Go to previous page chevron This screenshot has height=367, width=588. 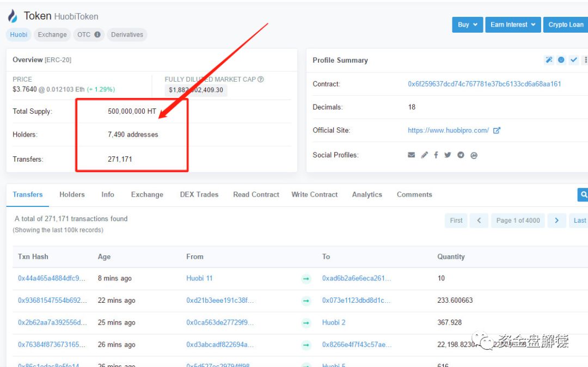pos(479,221)
